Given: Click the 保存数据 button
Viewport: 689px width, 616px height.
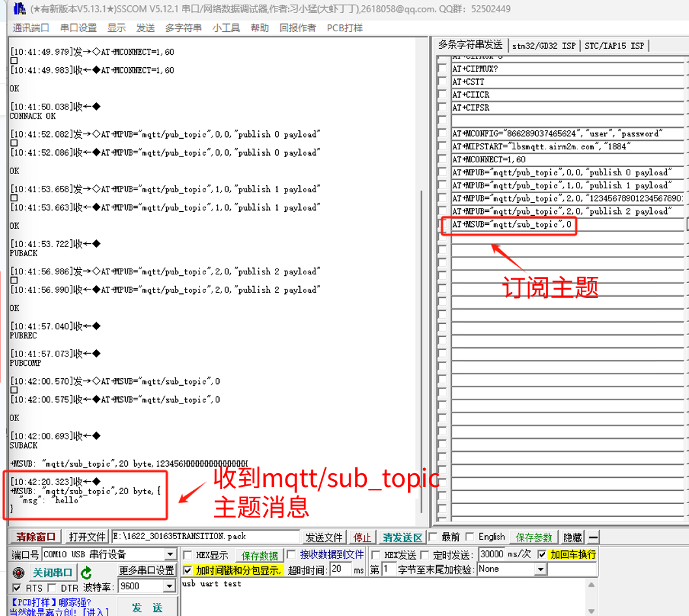Looking at the screenshot, I should tap(259, 555).
